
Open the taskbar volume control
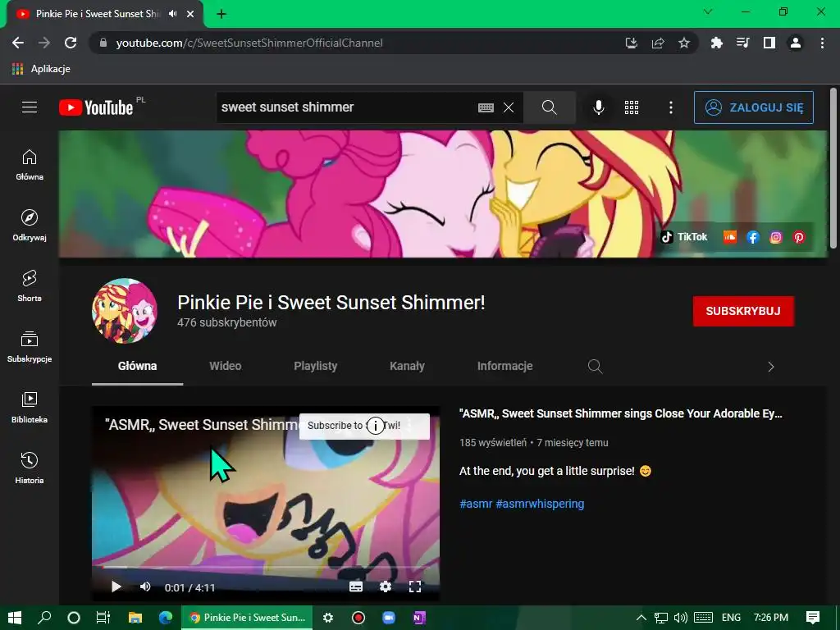click(x=680, y=618)
